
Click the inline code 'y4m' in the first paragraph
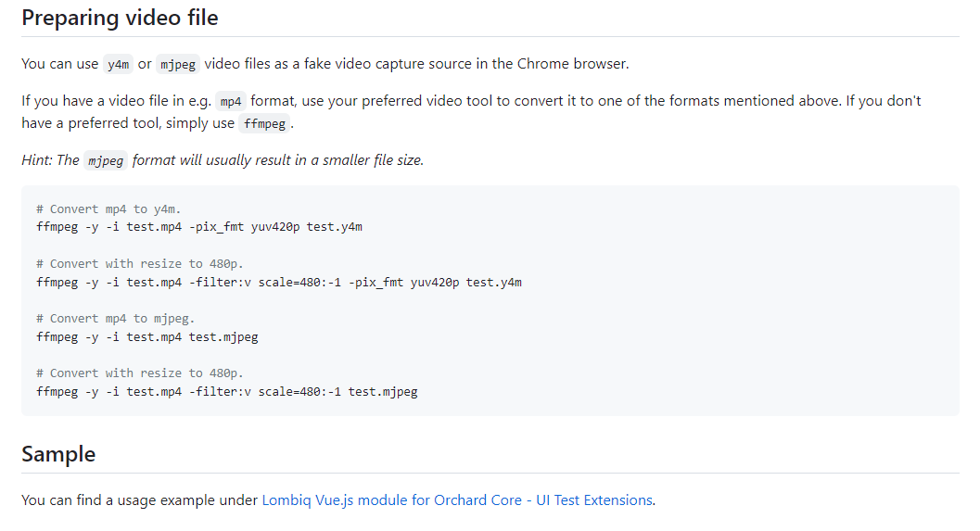[x=118, y=64]
